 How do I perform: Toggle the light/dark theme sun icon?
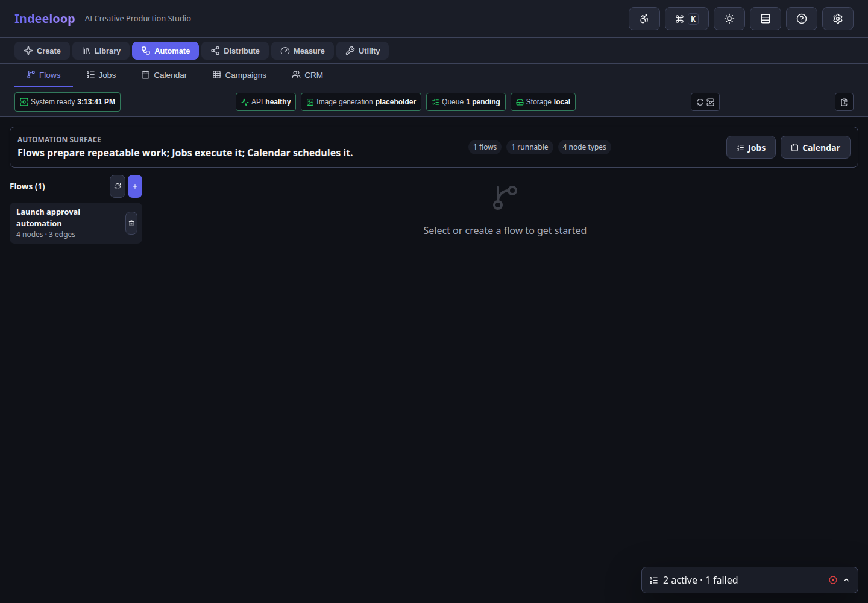pyautogui.click(x=729, y=19)
